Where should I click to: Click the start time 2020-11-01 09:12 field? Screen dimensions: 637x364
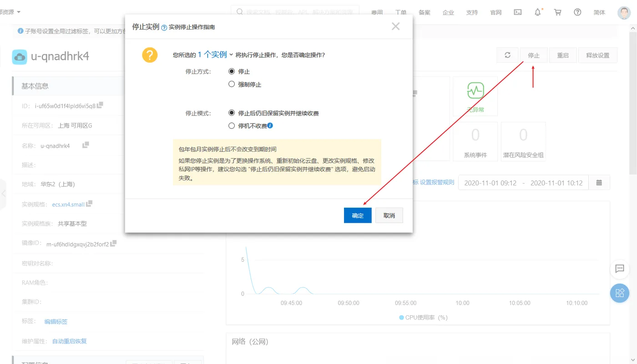coord(490,183)
